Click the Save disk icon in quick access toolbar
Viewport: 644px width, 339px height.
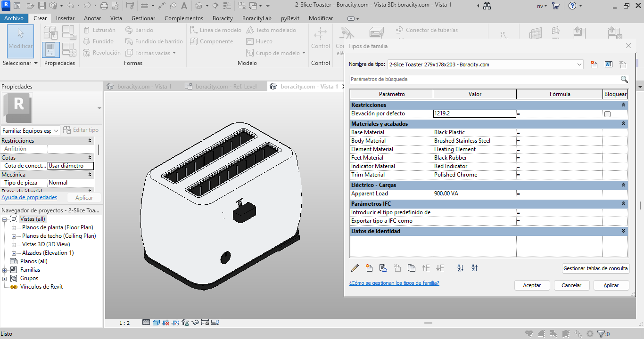[41, 6]
